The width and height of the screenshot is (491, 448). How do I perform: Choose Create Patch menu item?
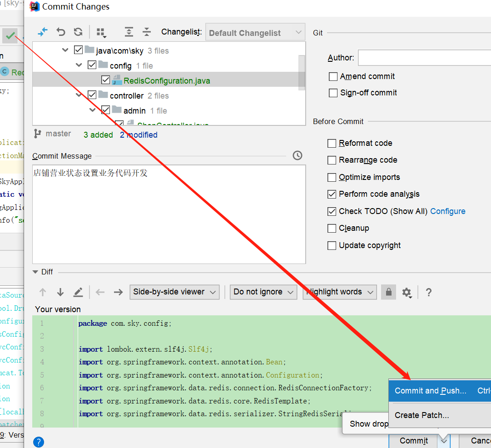440,415
